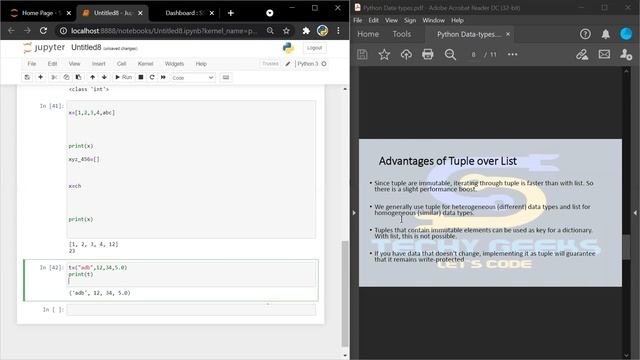Image resolution: width=640 pixels, height=360 pixels.
Task: Open zoom magnifier in address bar
Action: click(x=270, y=31)
